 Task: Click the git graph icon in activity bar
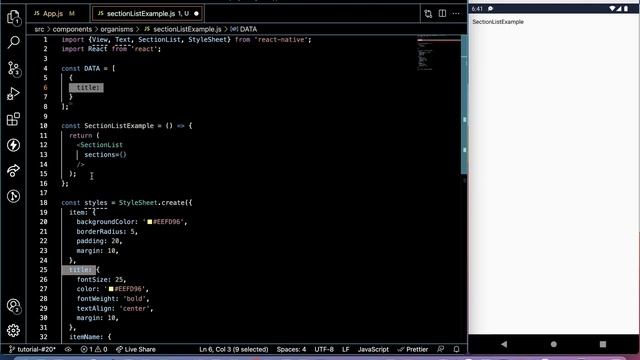[13, 196]
